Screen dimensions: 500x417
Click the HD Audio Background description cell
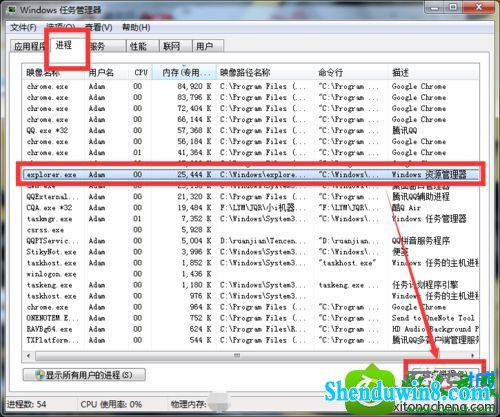(x=435, y=329)
